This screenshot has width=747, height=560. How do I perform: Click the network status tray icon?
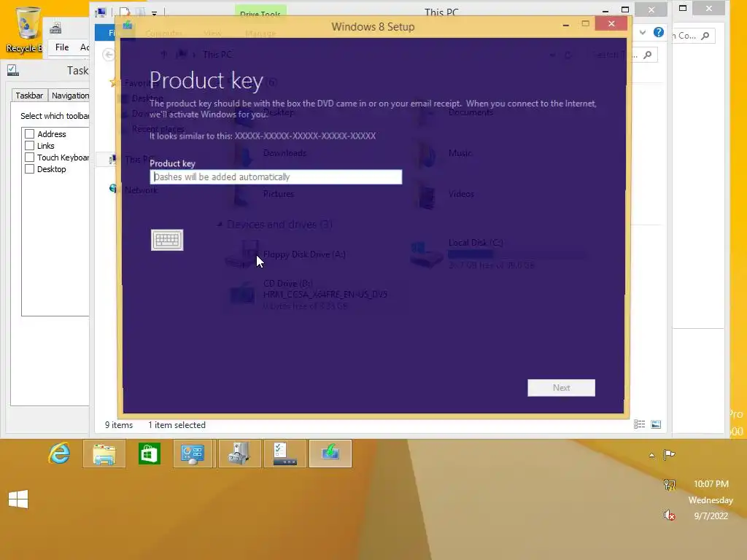(670, 485)
